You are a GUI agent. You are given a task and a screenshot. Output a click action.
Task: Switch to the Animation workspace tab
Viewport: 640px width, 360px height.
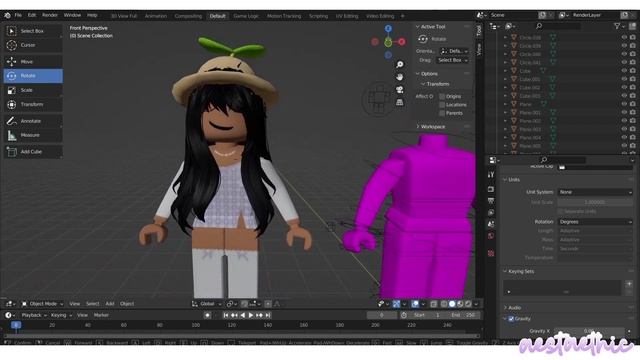pyautogui.click(x=156, y=16)
